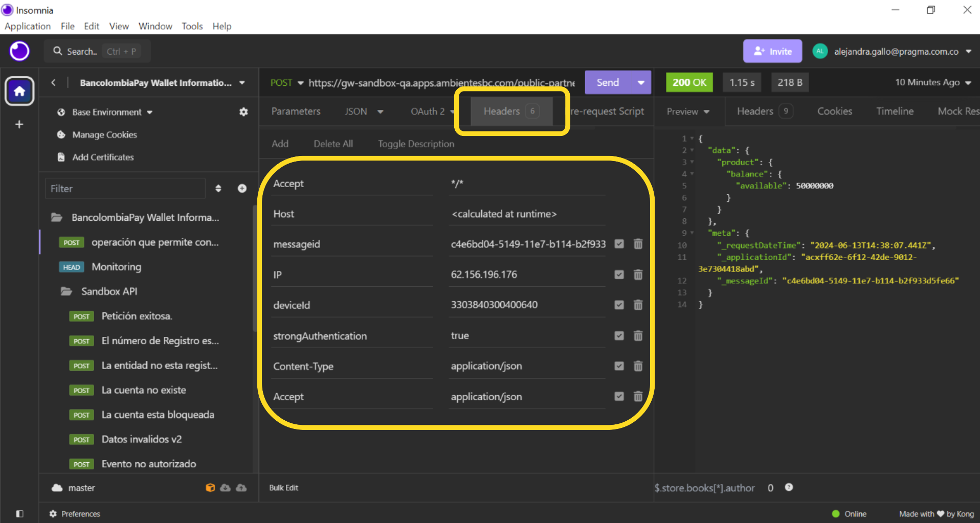
Task: Click the request Filter input field
Action: [125, 189]
